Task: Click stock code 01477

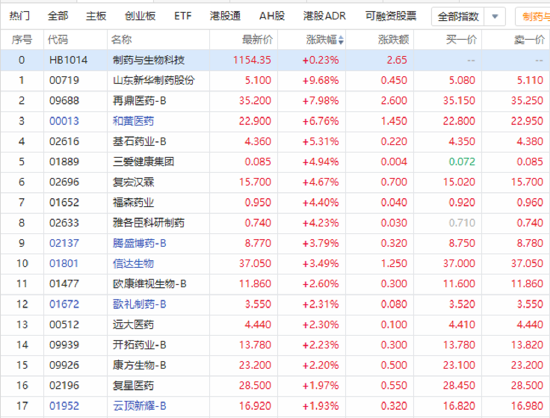Action: pyautogui.click(x=64, y=284)
